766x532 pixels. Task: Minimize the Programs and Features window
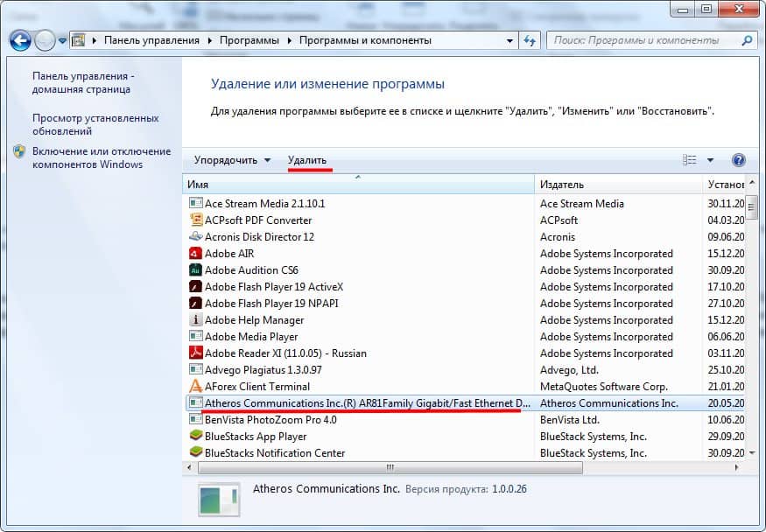(x=683, y=9)
